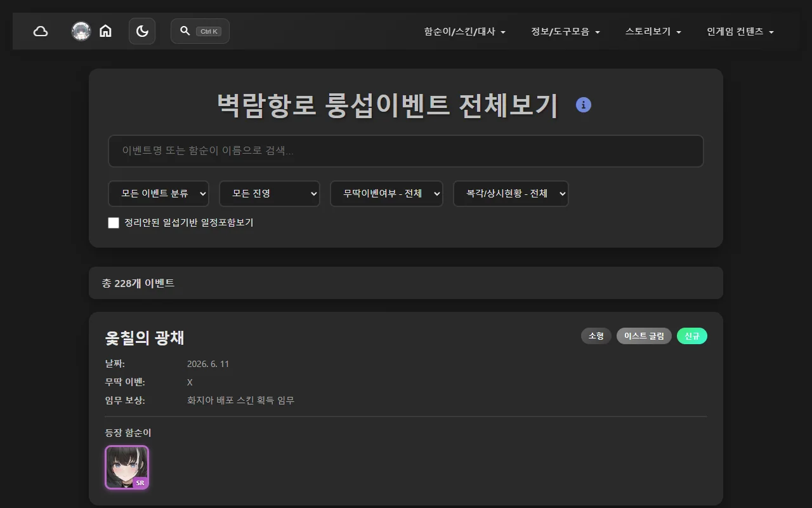The image size is (812, 508).
Task: Click the 옻칠의 광채 event title
Action: 145,338
